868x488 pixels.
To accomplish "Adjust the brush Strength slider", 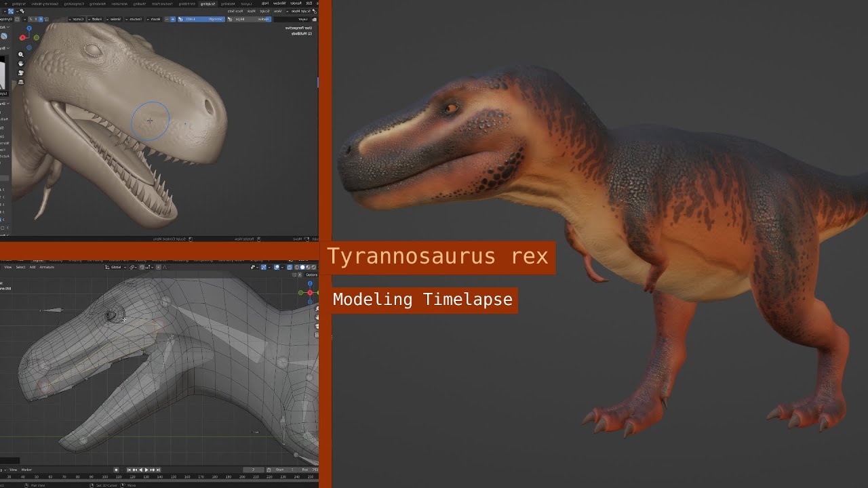I will [x=205, y=19].
